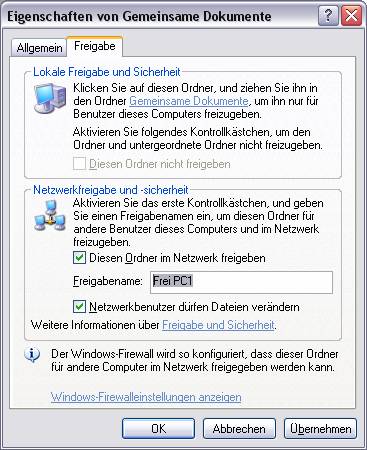367x450 pixels.
Task: Open the 'Gemeinsame Dokumente' link
Action: click(x=189, y=101)
